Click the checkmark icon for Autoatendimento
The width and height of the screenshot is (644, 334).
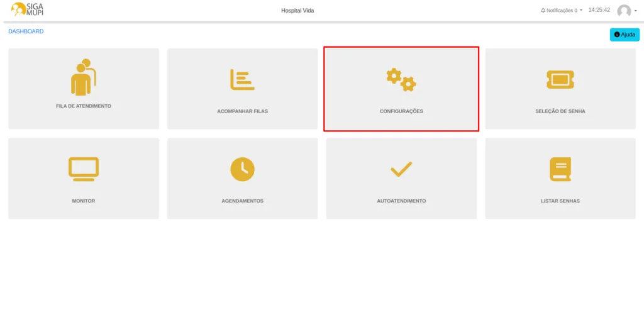pos(401,169)
